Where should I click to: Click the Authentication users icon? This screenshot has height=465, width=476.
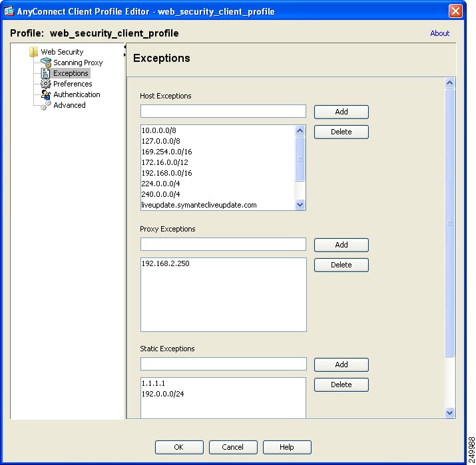click(x=46, y=94)
